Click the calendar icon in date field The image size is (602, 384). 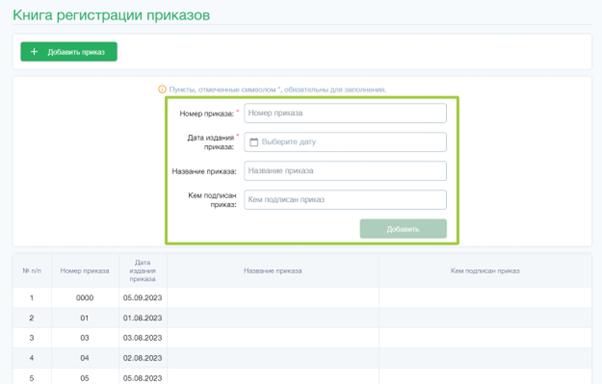(254, 142)
